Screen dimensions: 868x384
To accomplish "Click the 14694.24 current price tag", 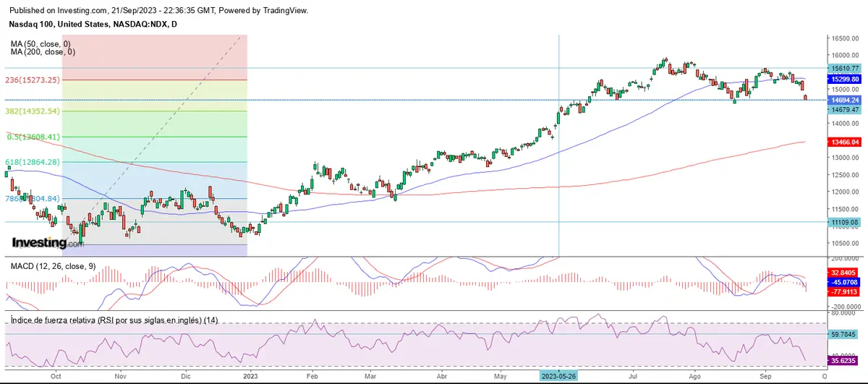I will click(845, 101).
